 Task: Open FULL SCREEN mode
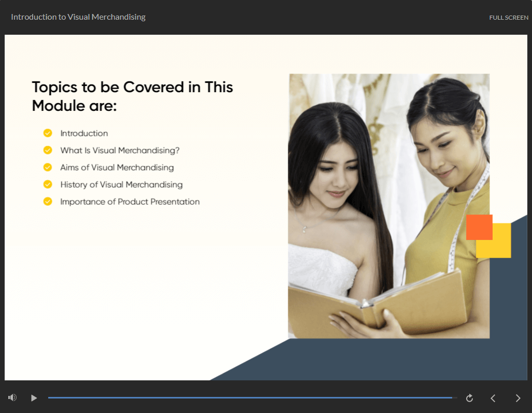point(509,18)
